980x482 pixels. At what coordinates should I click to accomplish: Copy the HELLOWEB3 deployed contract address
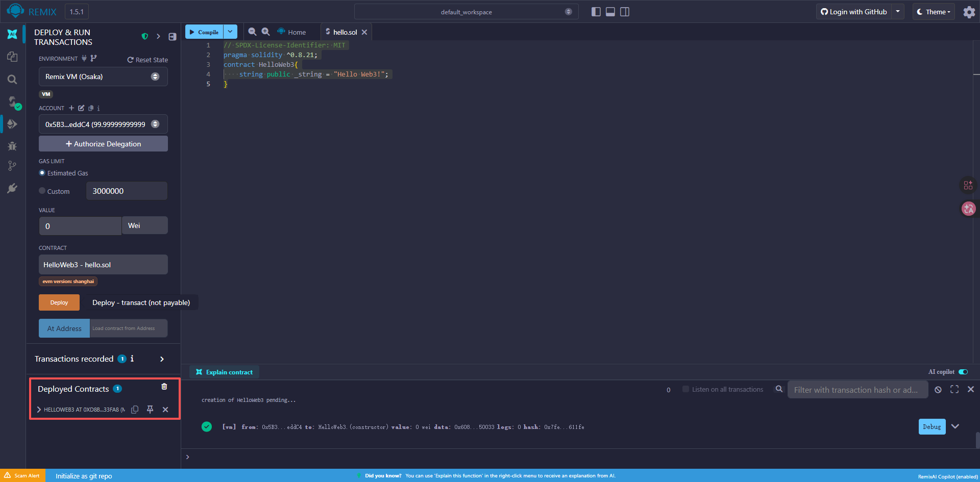(135, 410)
